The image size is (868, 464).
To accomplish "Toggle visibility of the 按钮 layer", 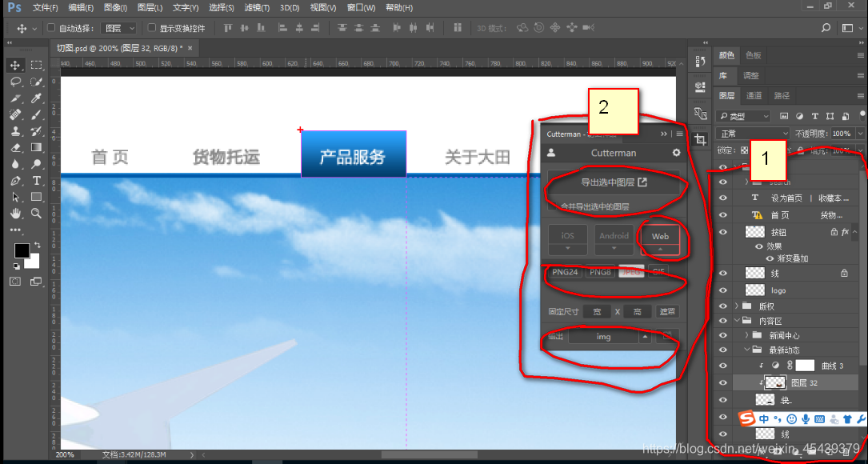I will [x=722, y=231].
